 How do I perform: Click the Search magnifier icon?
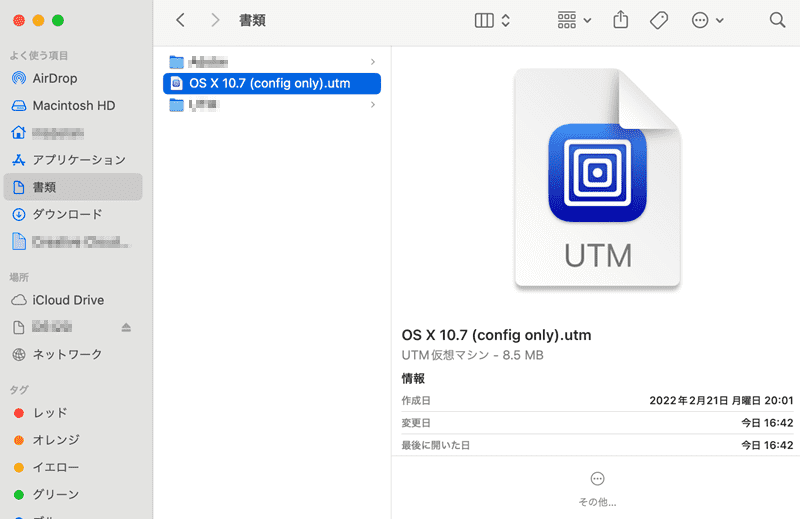point(777,20)
